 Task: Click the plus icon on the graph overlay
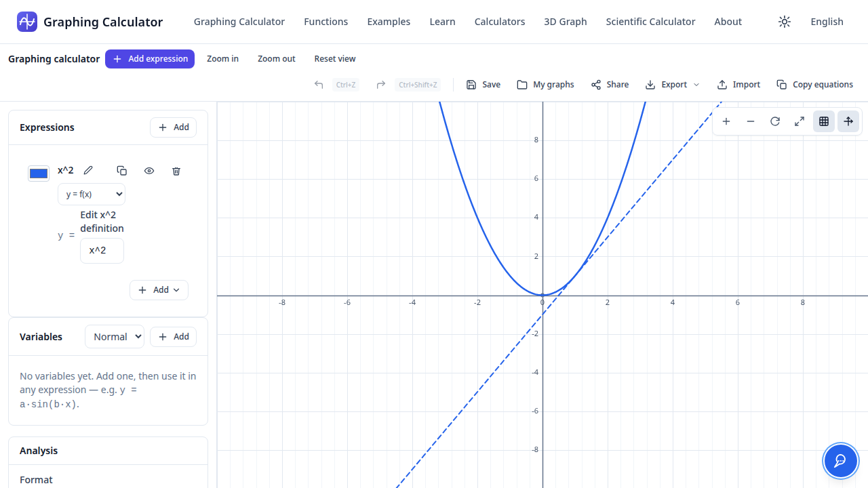click(x=726, y=121)
